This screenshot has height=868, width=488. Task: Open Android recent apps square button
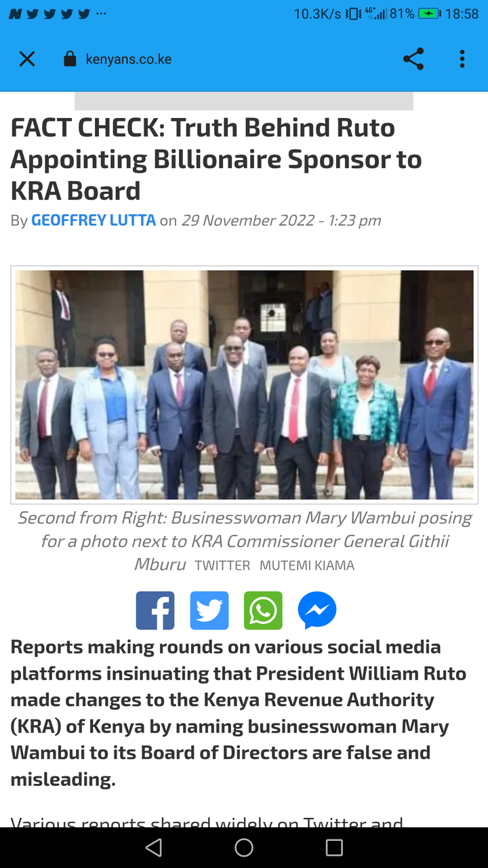click(x=334, y=847)
